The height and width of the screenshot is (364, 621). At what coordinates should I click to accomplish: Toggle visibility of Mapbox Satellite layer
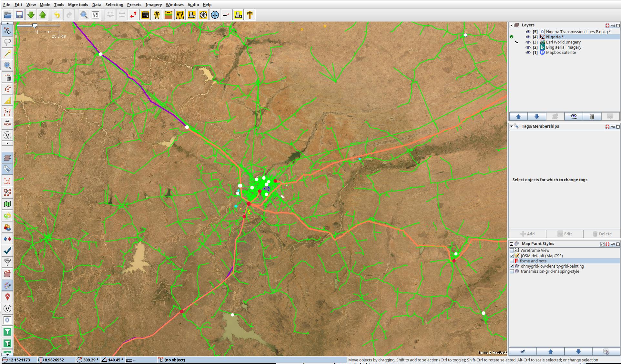coord(528,53)
